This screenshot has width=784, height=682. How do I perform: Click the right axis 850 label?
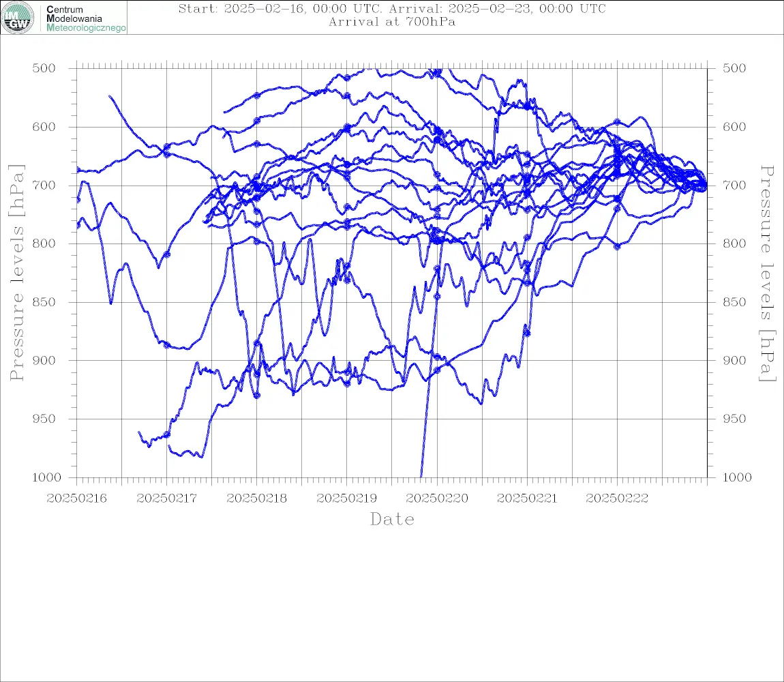coord(734,302)
